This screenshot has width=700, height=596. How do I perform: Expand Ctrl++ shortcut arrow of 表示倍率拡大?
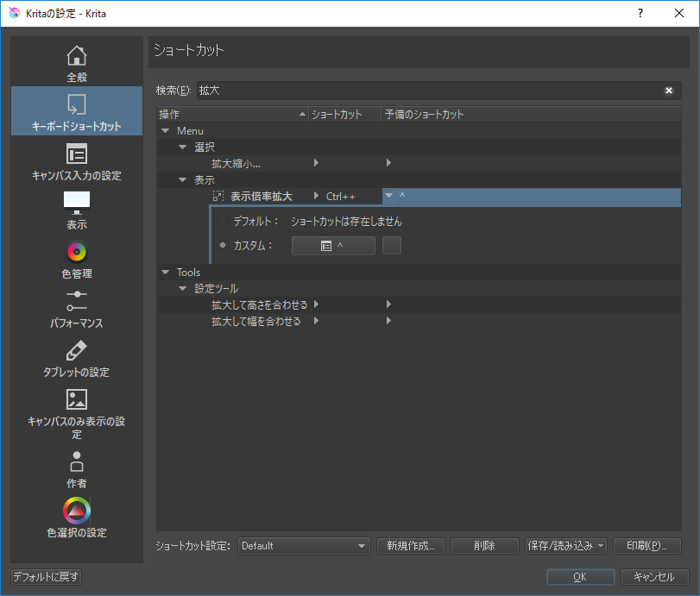pyautogui.click(x=316, y=196)
